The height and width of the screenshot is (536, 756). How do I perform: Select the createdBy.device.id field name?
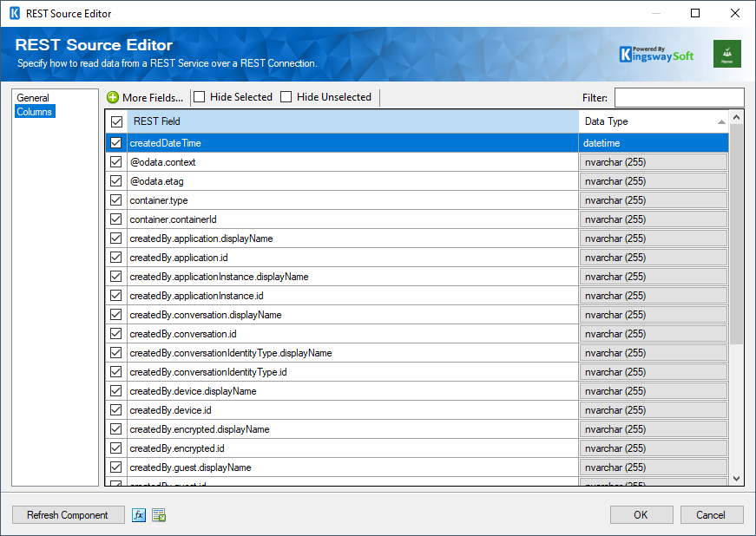[x=170, y=410]
